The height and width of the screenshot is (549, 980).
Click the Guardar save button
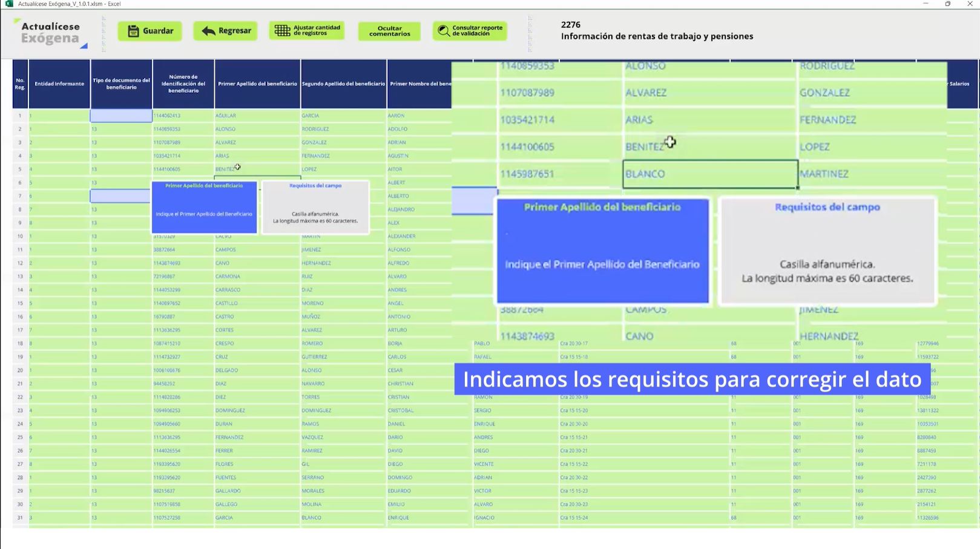click(x=150, y=31)
